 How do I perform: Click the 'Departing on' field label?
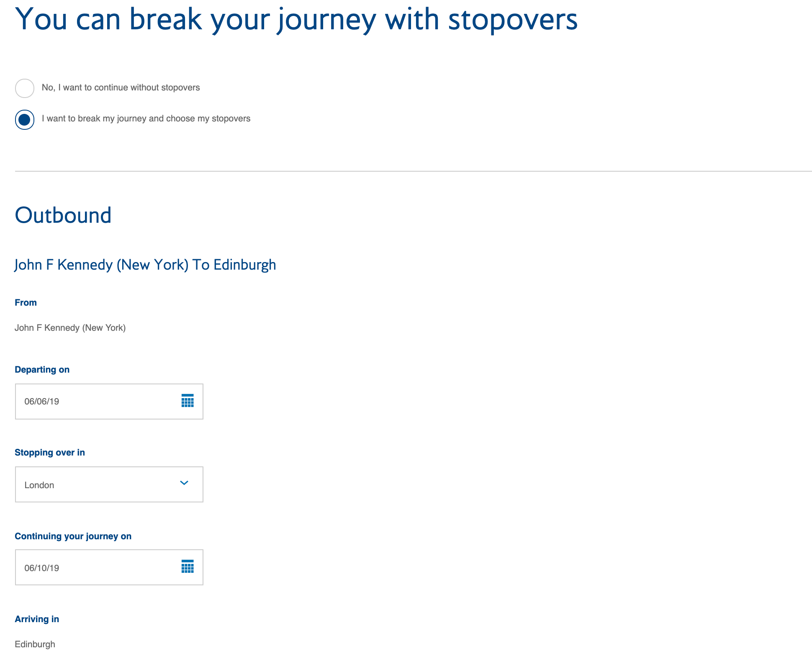click(x=42, y=370)
